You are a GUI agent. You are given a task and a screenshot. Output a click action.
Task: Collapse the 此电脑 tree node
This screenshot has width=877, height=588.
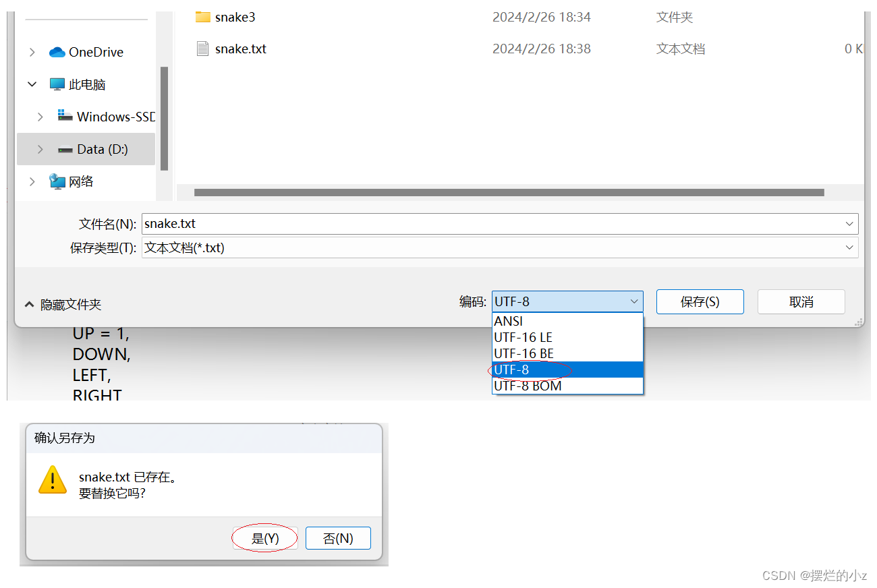tap(32, 84)
